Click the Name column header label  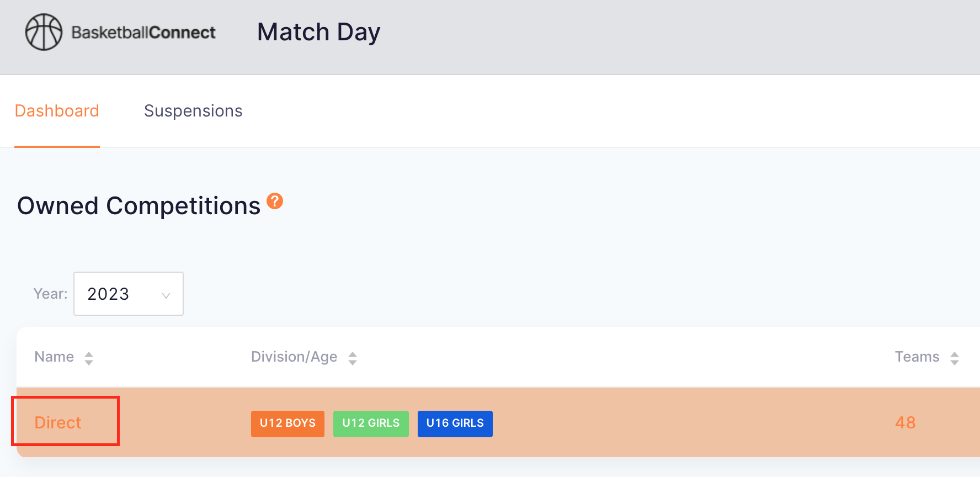pyautogui.click(x=54, y=357)
